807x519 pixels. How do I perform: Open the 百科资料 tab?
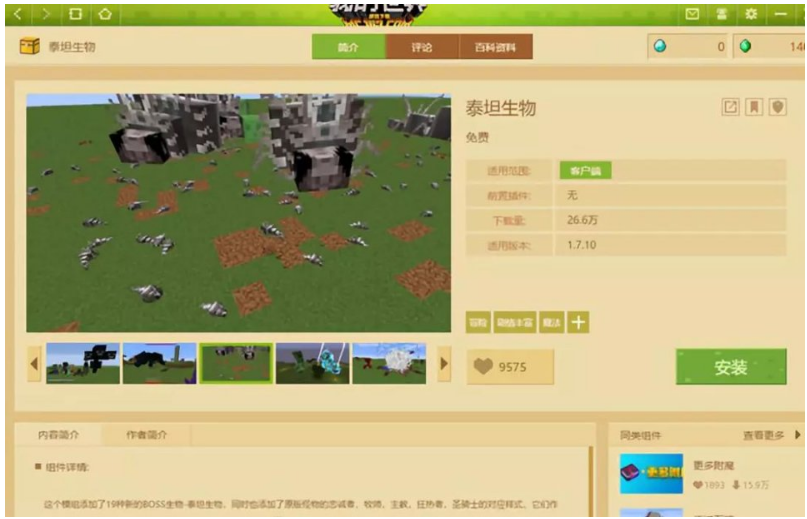tap(496, 47)
